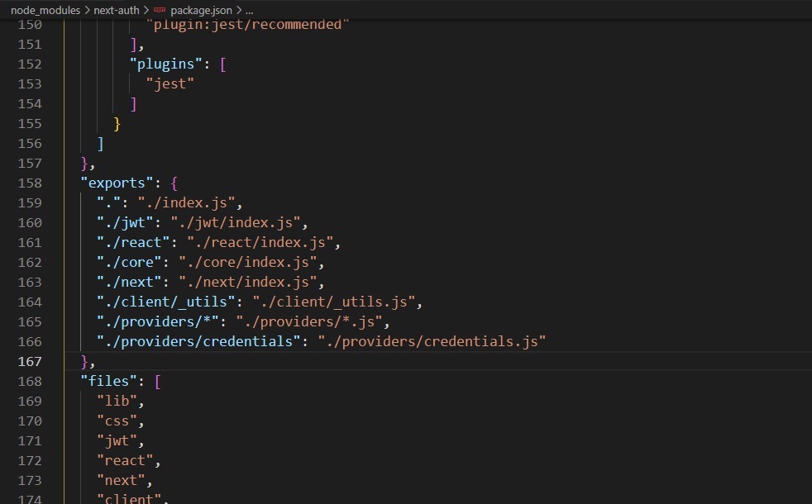The image size is (812, 504).
Task: Click the "files" key text
Action: click(x=109, y=382)
